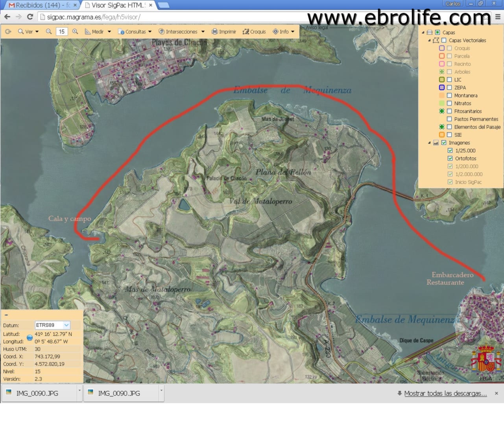
Task: Click the blue ZEPA color swatch
Action: tap(442, 87)
